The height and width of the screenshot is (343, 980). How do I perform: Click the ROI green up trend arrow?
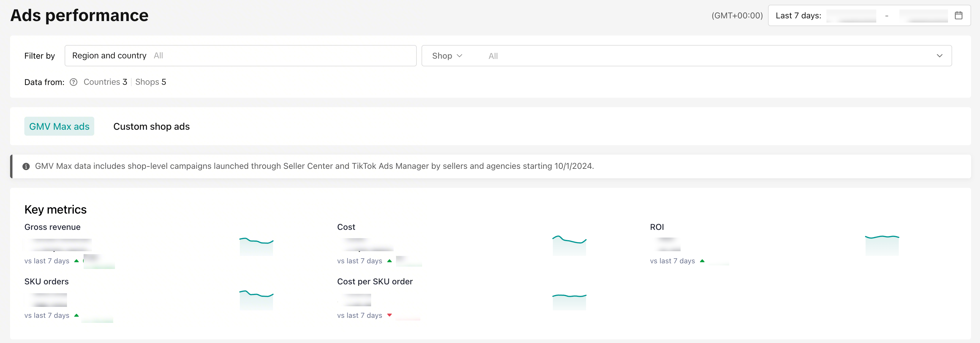[x=702, y=261]
